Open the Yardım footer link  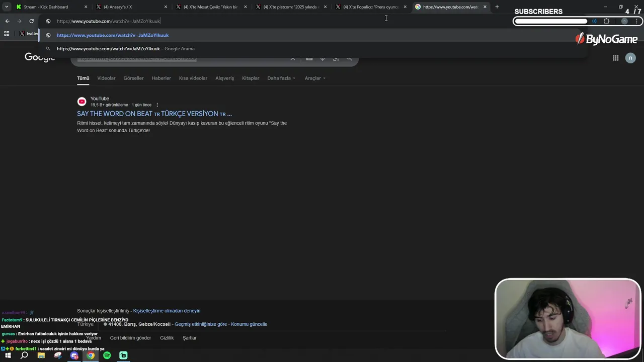[x=94, y=338]
